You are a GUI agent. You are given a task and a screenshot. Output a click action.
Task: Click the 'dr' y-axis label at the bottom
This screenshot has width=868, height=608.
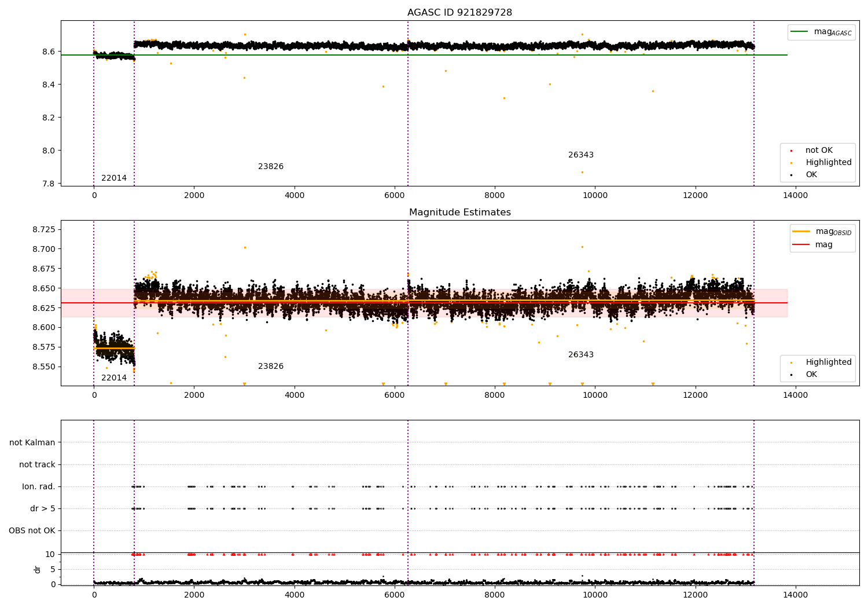point(38,569)
